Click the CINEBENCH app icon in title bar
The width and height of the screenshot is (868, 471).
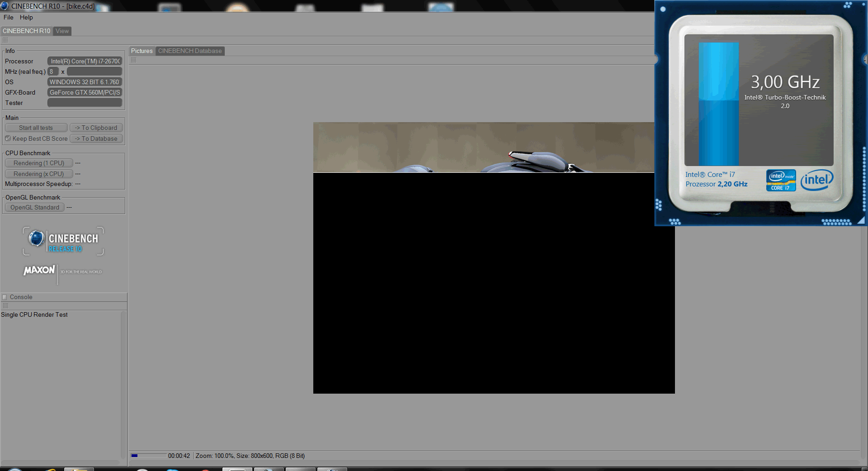5,6
